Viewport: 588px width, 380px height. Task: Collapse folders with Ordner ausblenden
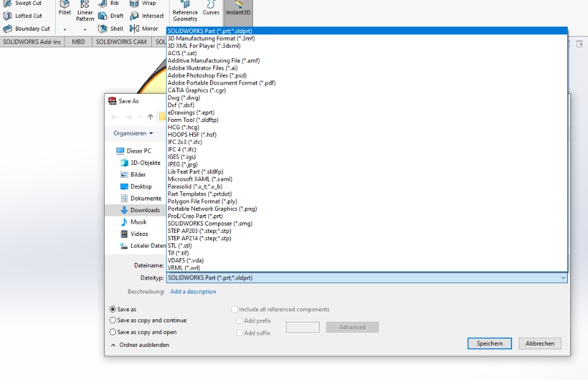tap(140, 344)
